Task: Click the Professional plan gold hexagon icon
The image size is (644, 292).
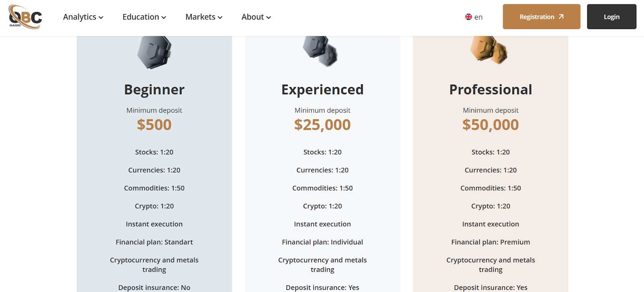Action: [489, 50]
